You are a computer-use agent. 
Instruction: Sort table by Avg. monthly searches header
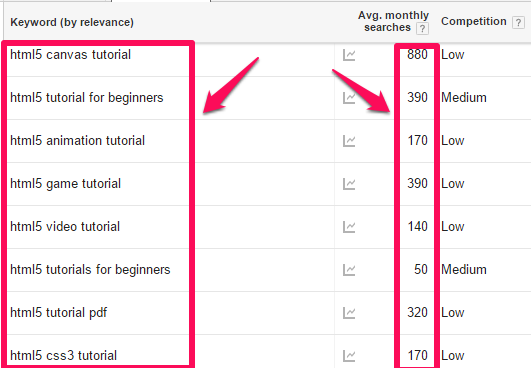click(393, 21)
